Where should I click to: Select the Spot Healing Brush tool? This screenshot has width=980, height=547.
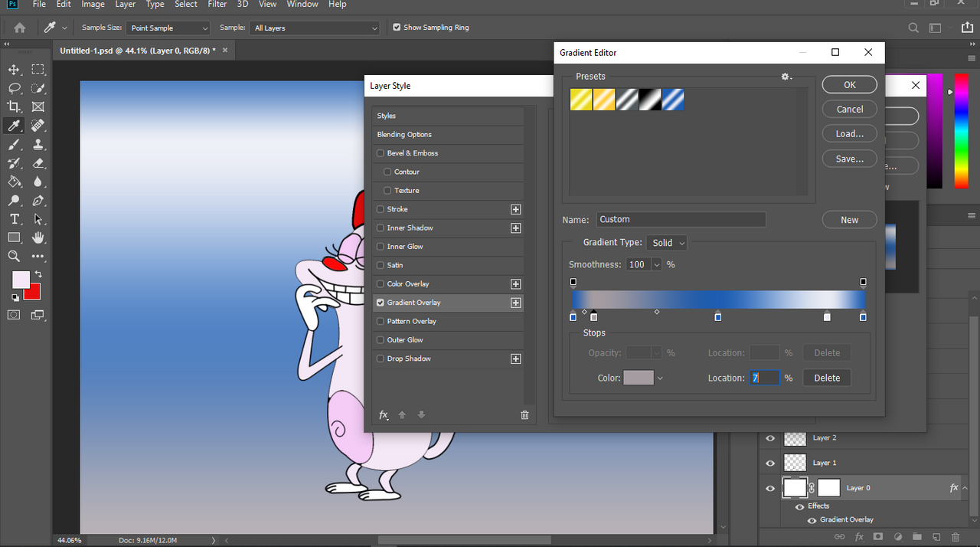coord(38,126)
